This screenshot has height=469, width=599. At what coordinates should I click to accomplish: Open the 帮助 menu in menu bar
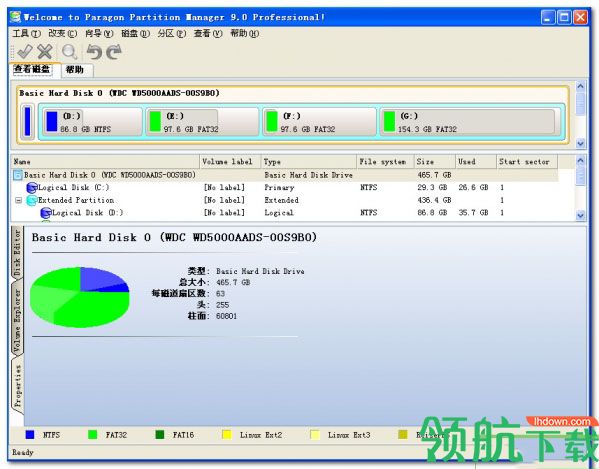(244, 34)
